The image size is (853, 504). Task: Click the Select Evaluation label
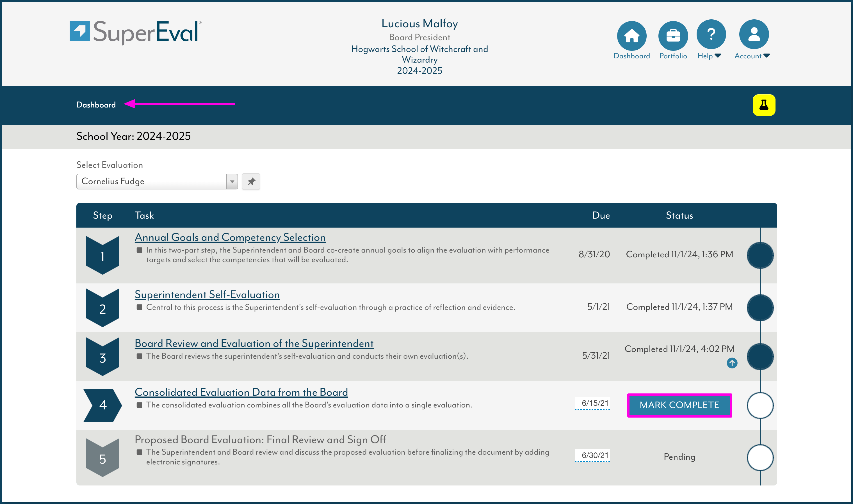point(110,165)
